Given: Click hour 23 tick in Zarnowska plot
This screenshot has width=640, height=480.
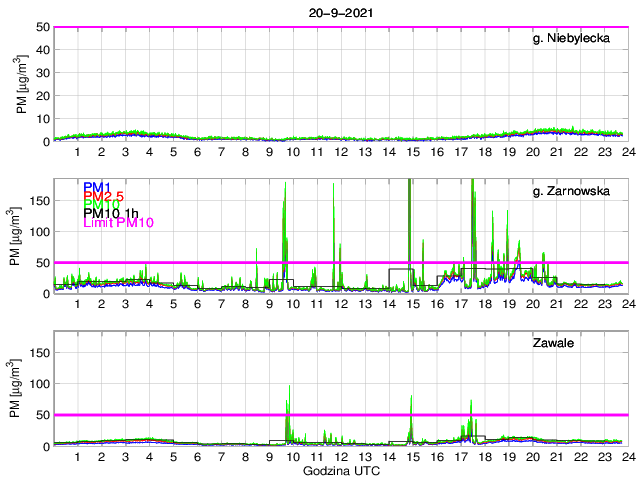Looking at the screenshot, I should [x=603, y=304].
